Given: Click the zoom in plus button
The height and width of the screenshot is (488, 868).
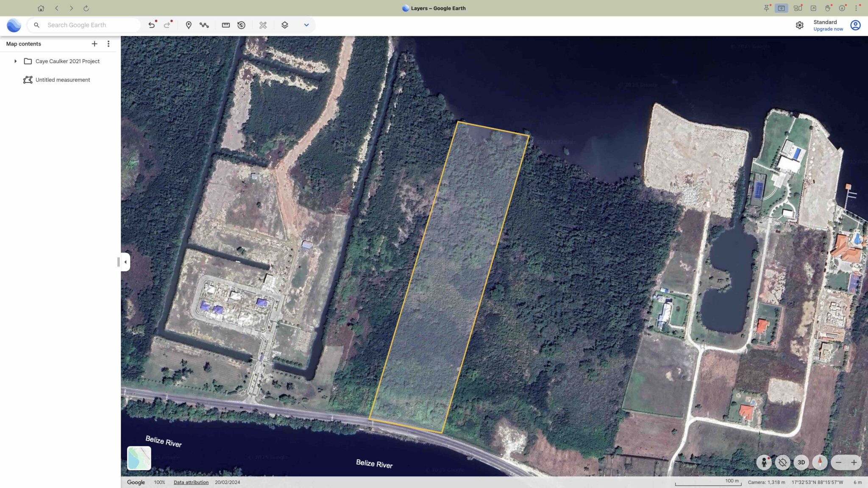Looking at the screenshot, I should tap(854, 462).
